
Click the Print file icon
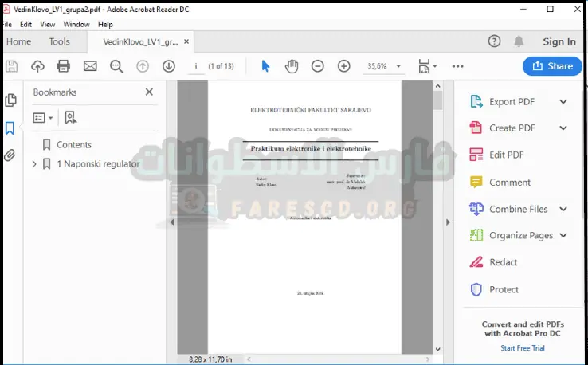pos(64,66)
